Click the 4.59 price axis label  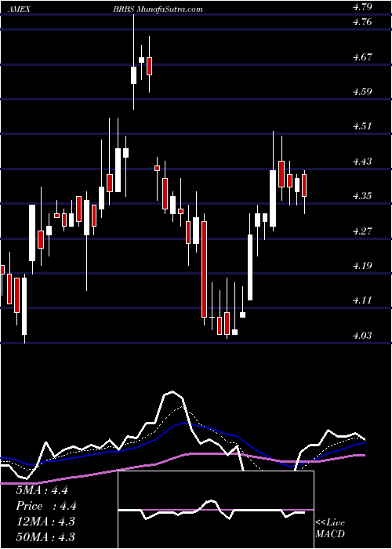[x=361, y=92]
